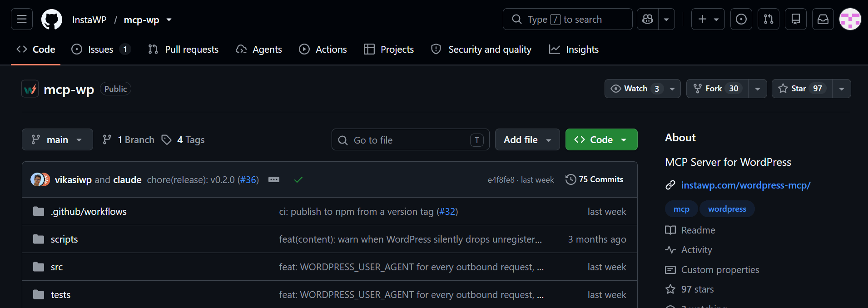
Task: Expand the Star lists dropdown arrow
Action: point(842,89)
